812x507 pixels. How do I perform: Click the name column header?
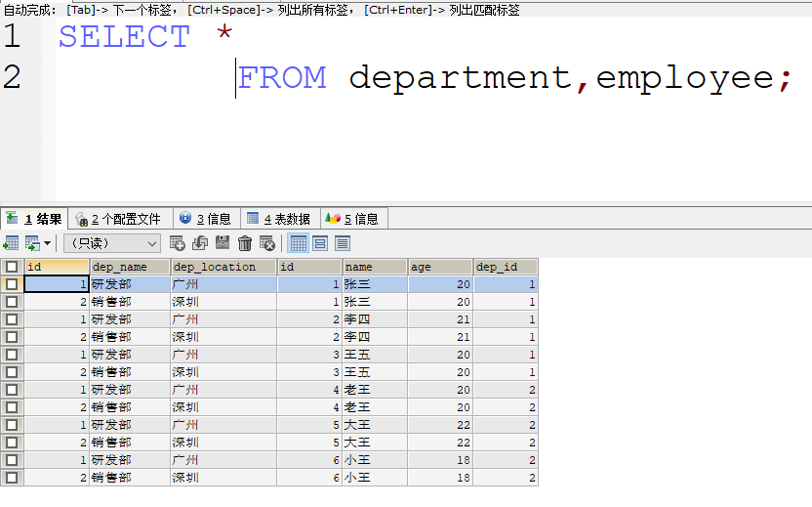pyautogui.click(x=375, y=267)
